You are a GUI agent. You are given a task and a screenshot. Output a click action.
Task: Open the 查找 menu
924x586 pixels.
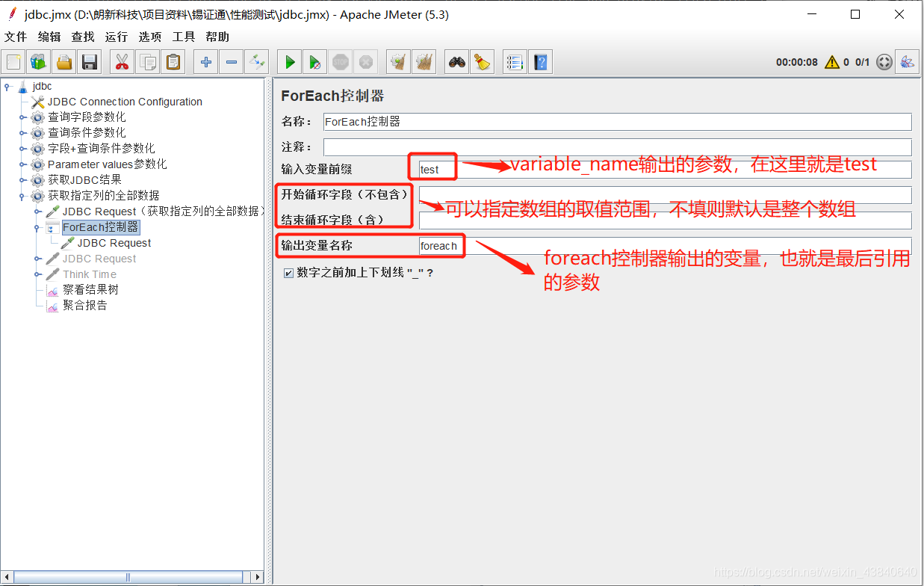click(x=83, y=37)
